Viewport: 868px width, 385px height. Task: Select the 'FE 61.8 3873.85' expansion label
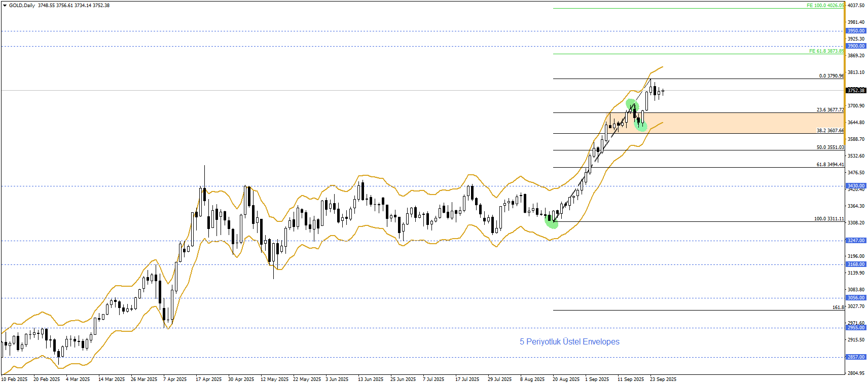coord(826,51)
